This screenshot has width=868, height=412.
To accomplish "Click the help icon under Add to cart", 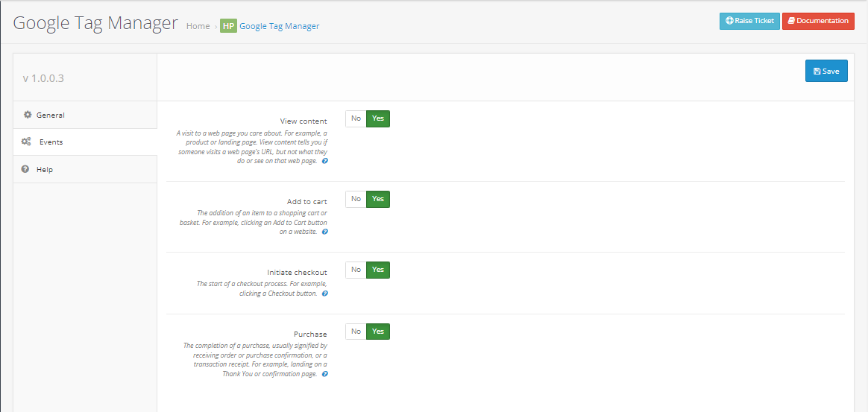I will tap(325, 232).
